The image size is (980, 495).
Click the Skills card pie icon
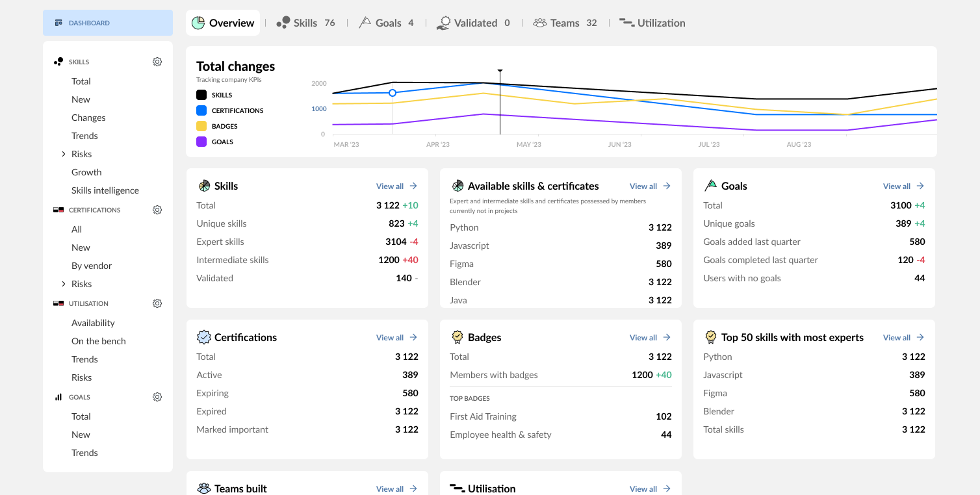[x=204, y=186]
